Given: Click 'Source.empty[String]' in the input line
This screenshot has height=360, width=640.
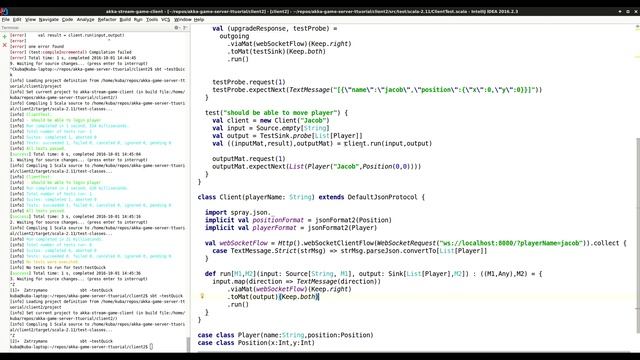Looking at the screenshot, I should 293,128.
